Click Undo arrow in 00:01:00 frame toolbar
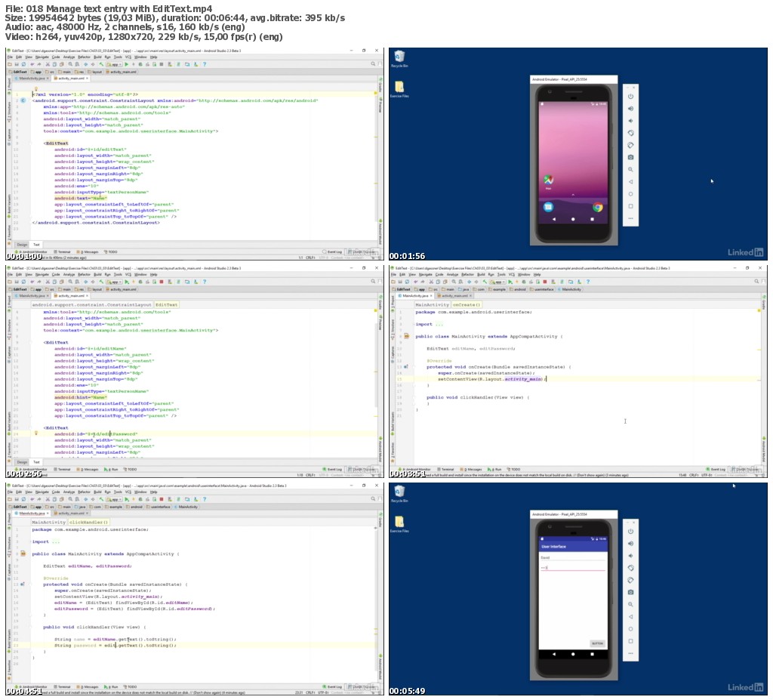 (32, 64)
